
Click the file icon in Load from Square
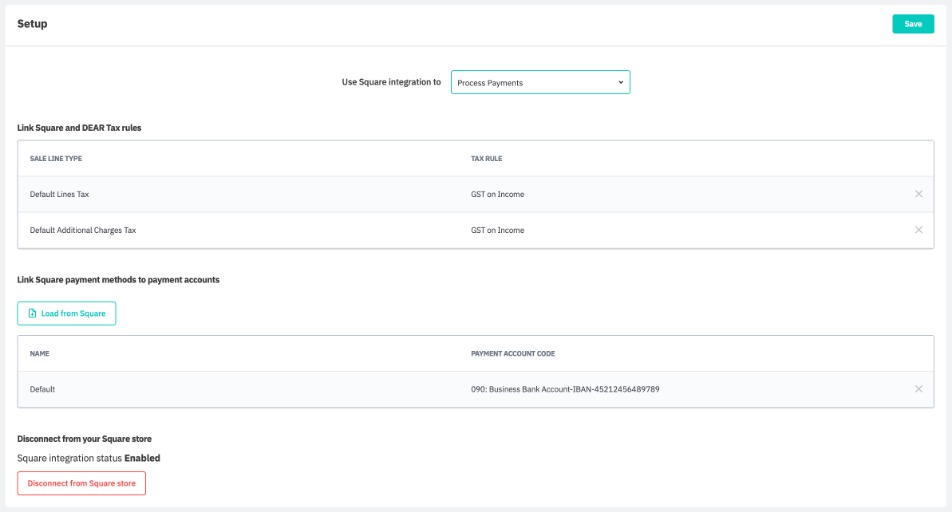(32, 313)
